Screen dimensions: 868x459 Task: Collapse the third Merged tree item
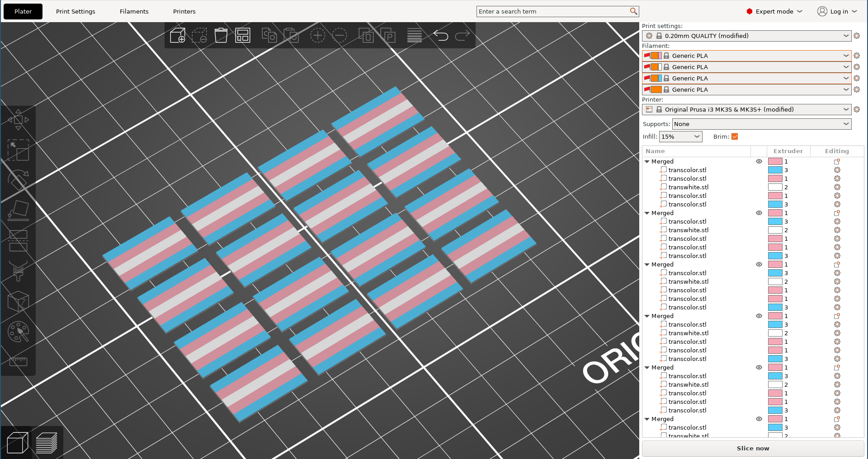(647, 264)
